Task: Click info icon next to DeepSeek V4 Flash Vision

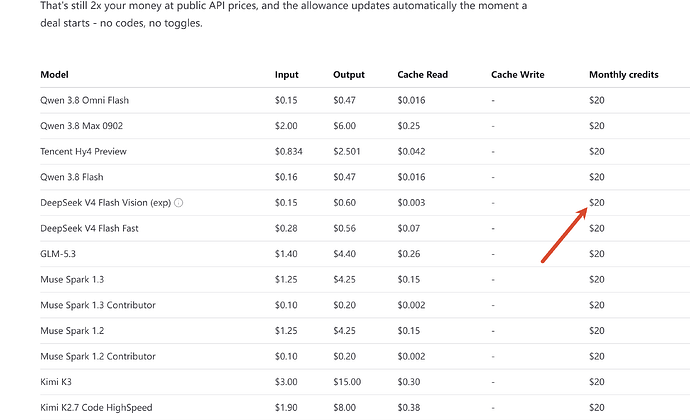Action: pyautogui.click(x=179, y=203)
